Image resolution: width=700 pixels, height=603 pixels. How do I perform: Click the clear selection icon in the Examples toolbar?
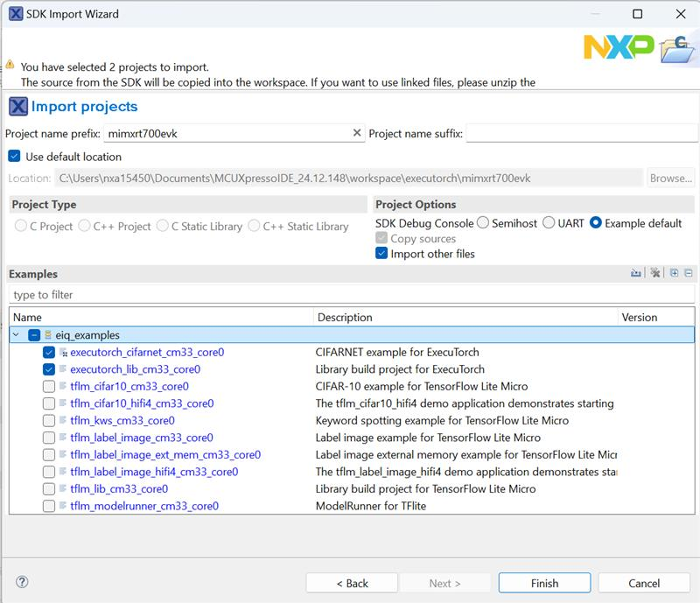pyautogui.click(x=654, y=274)
